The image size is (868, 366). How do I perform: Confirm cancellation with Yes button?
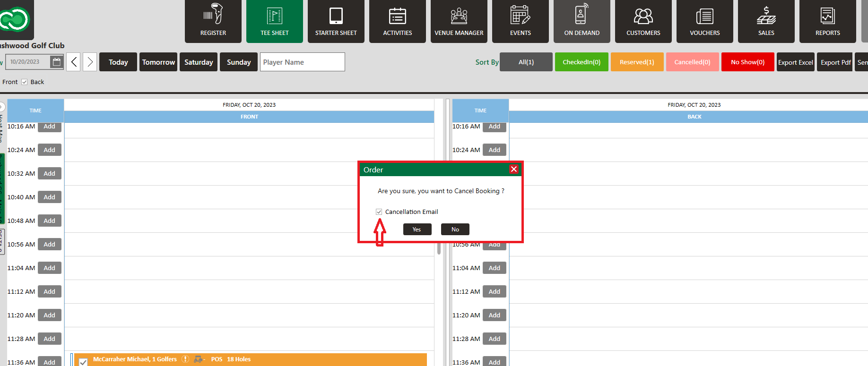(417, 229)
